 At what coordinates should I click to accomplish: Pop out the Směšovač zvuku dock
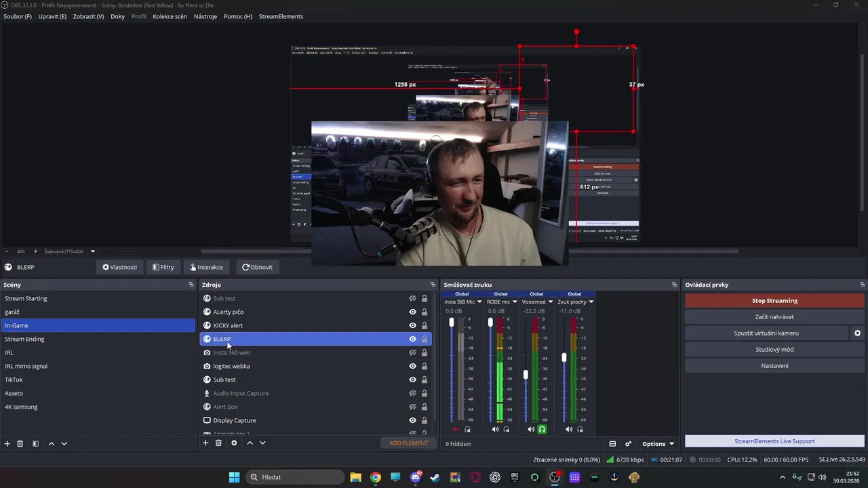tap(674, 285)
